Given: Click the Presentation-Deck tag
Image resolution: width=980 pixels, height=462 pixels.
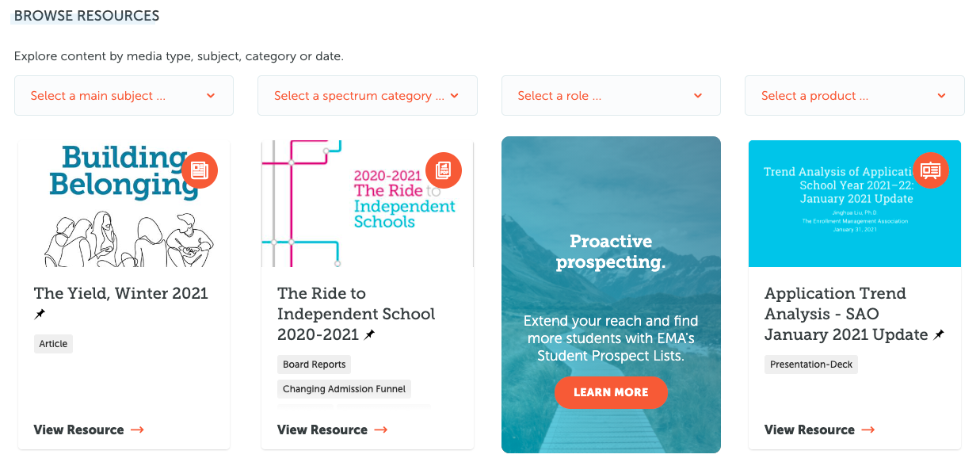Looking at the screenshot, I should tap(811, 365).
